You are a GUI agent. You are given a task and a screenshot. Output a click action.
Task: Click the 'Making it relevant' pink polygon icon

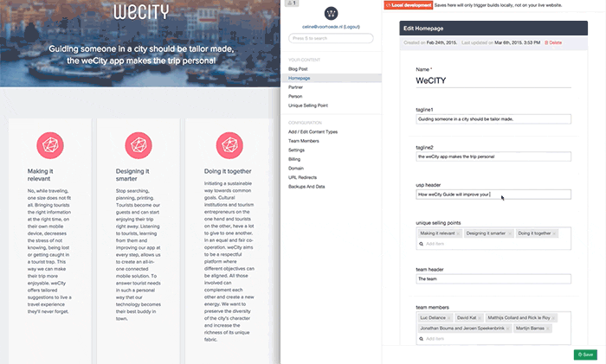[x=50, y=145]
